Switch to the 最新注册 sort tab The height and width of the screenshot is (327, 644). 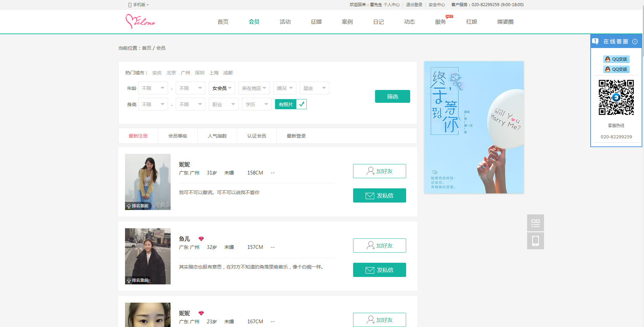(138, 136)
